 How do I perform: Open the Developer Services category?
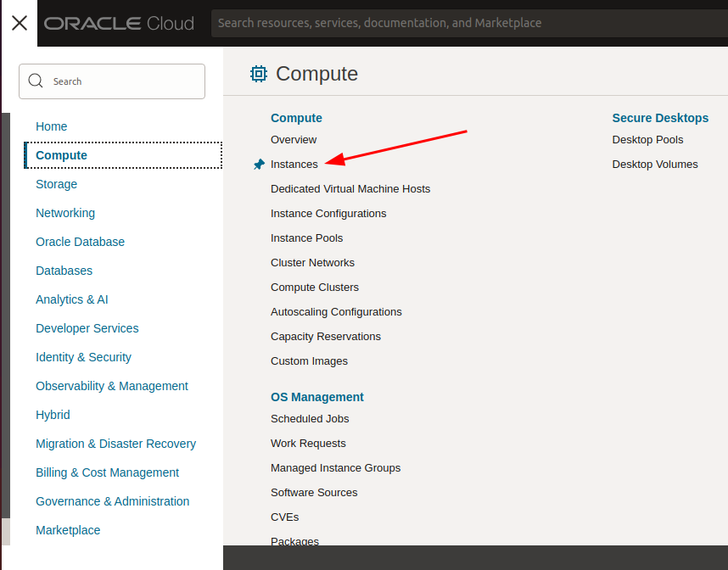click(87, 328)
